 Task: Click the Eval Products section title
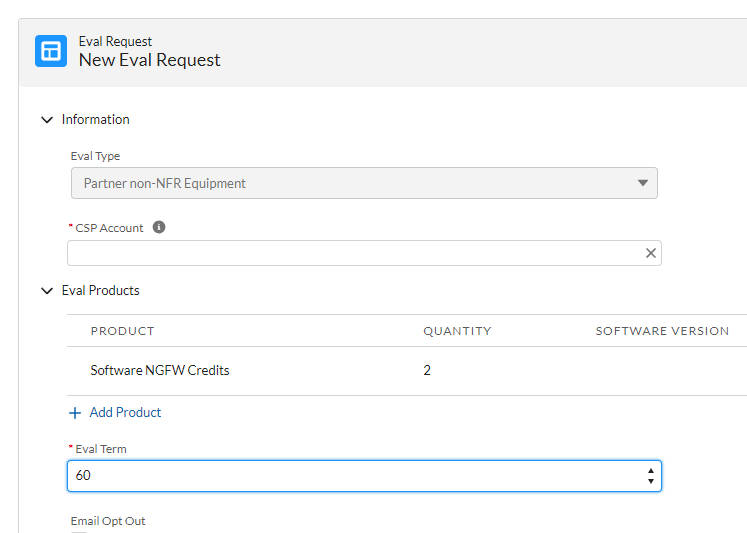coord(101,291)
